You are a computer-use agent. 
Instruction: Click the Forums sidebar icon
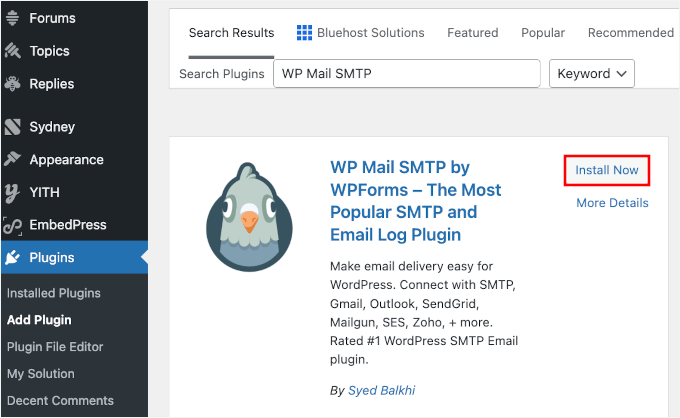(x=13, y=18)
